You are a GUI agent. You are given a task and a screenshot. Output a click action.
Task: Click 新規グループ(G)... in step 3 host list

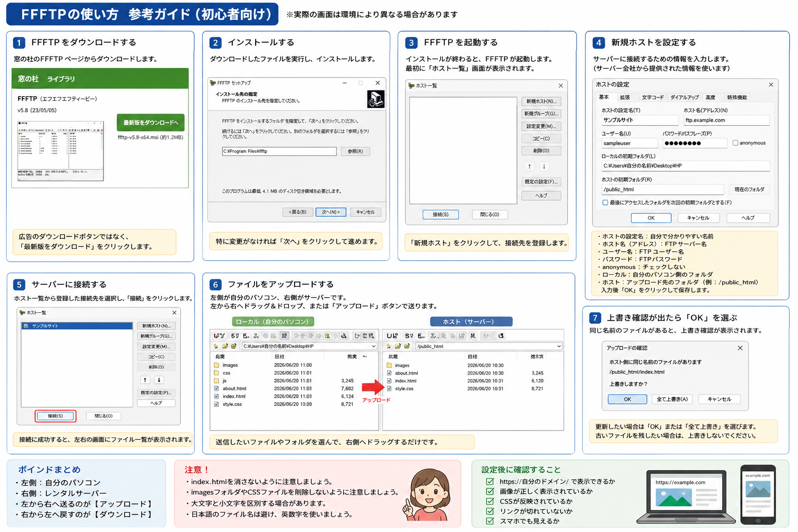(x=541, y=114)
